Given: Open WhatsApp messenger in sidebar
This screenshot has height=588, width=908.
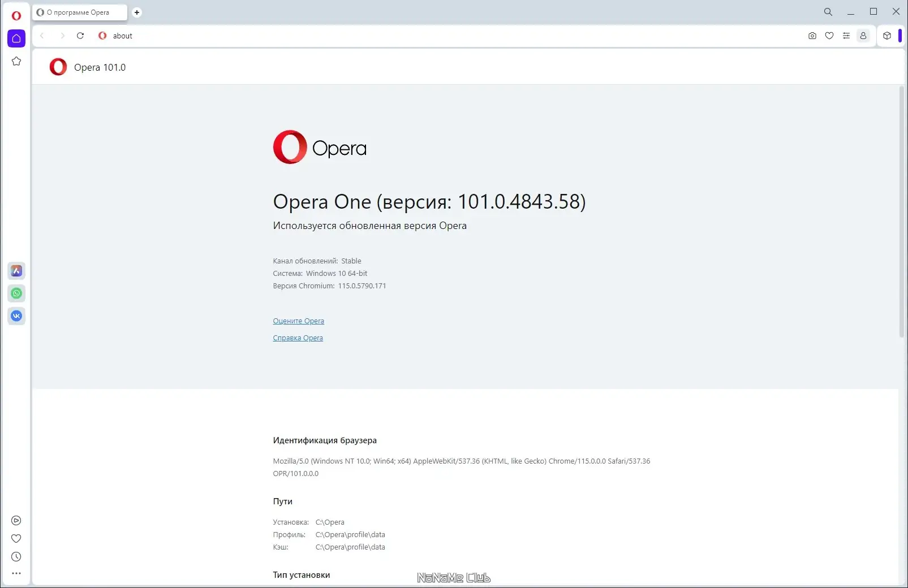Looking at the screenshot, I should [16, 293].
